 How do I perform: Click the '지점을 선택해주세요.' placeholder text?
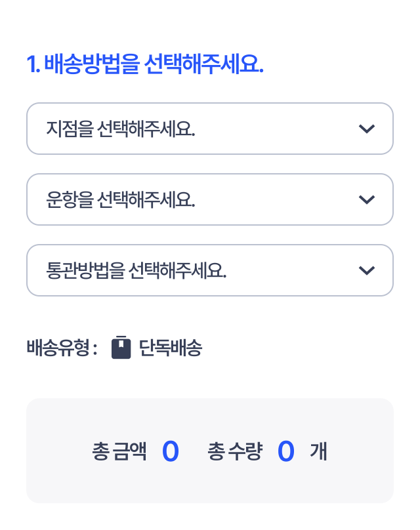(121, 129)
